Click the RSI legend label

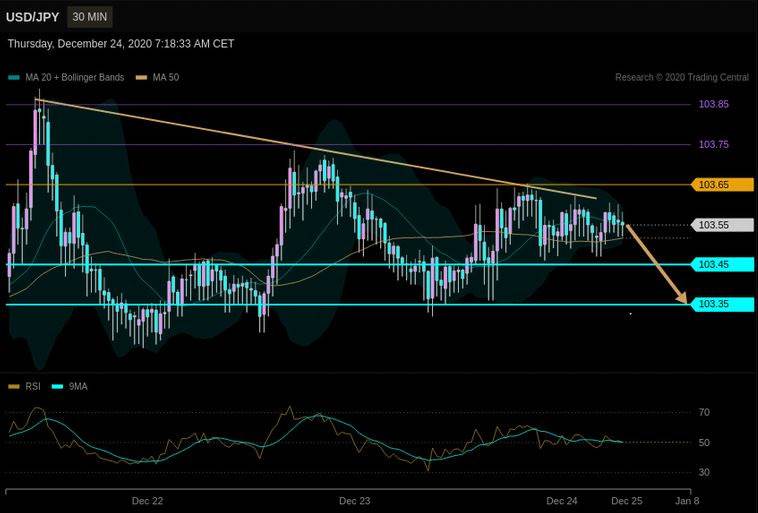point(33,386)
